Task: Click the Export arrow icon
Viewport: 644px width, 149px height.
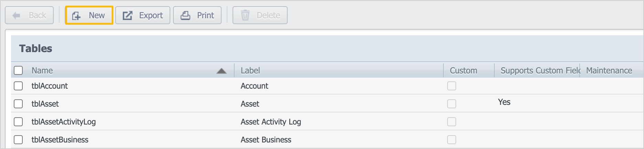Action: [x=128, y=16]
